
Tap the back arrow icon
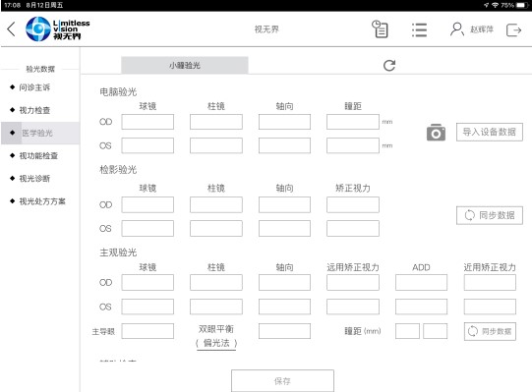[11, 28]
